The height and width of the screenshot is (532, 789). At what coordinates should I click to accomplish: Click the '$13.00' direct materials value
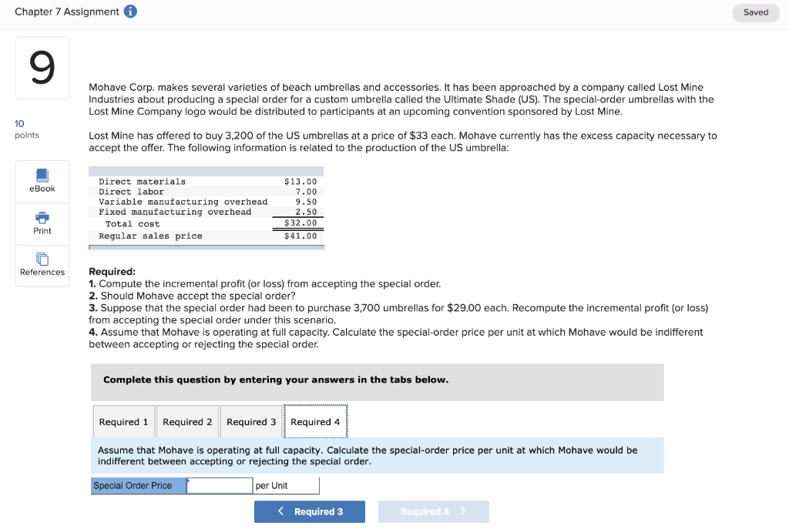300,182
